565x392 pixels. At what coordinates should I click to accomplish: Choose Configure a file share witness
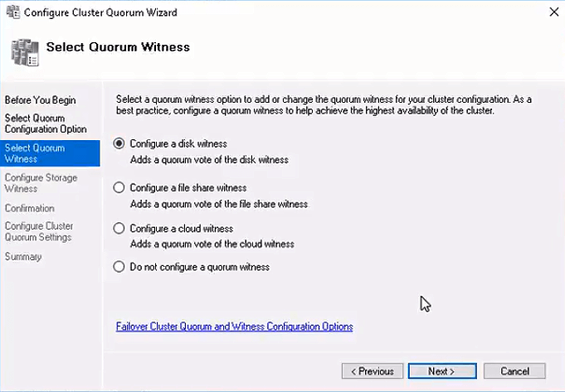pos(119,188)
